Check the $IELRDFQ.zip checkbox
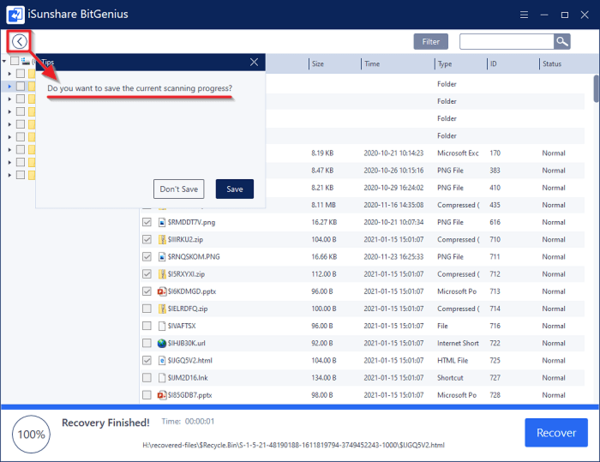This screenshot has height=462, width=600. 147,309
